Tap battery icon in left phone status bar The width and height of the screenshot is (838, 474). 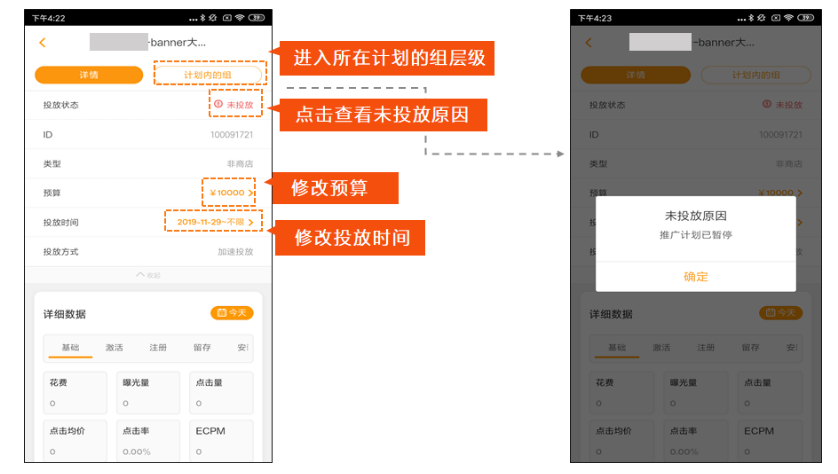257,18
